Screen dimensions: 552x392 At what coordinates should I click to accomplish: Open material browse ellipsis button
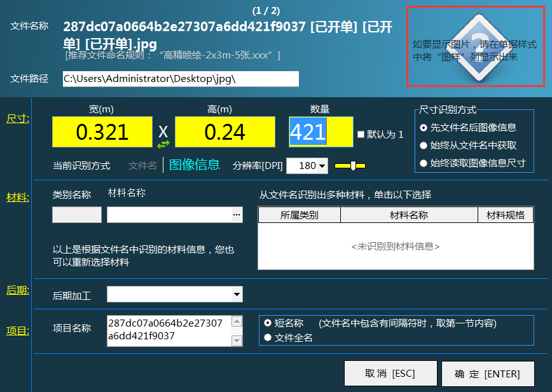[x=237, y=215]
